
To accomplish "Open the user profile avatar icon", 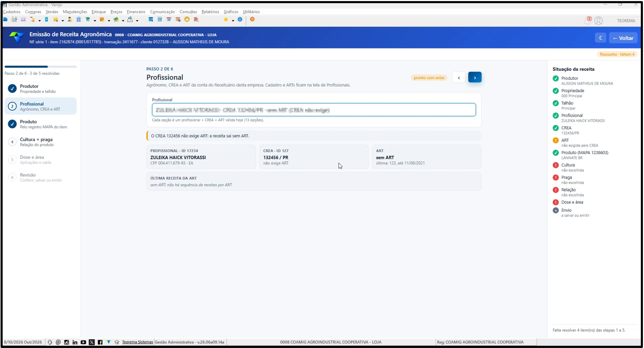I will point(599,21).
